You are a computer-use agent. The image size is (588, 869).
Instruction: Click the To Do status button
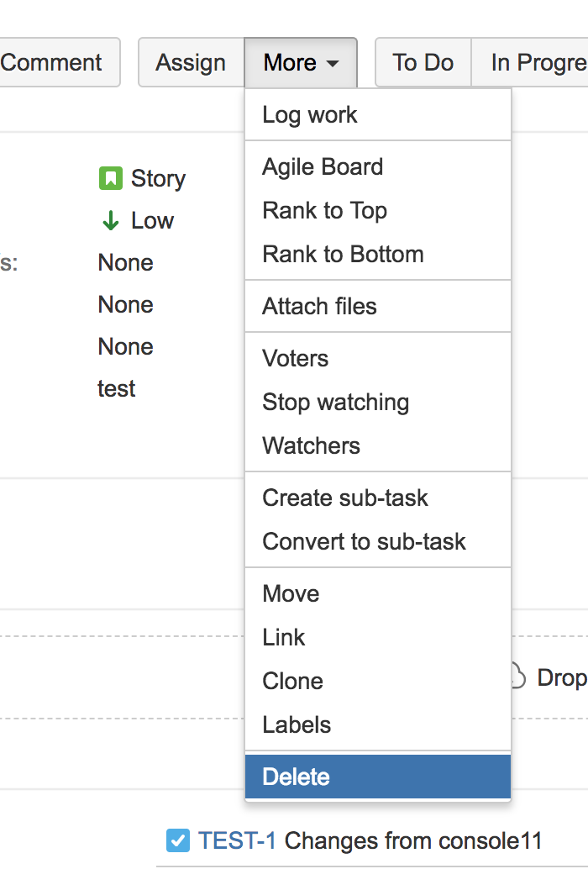(423, 62)
